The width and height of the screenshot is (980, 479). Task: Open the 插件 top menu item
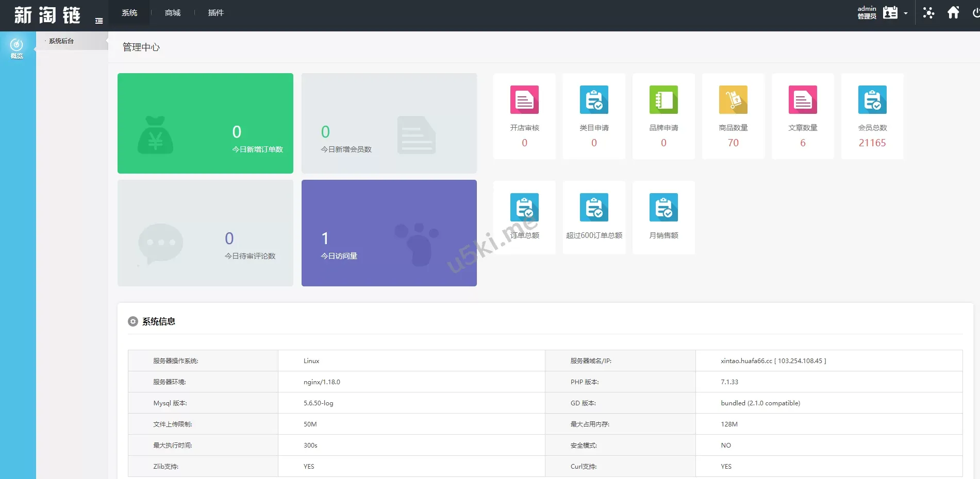click(215, 13)
